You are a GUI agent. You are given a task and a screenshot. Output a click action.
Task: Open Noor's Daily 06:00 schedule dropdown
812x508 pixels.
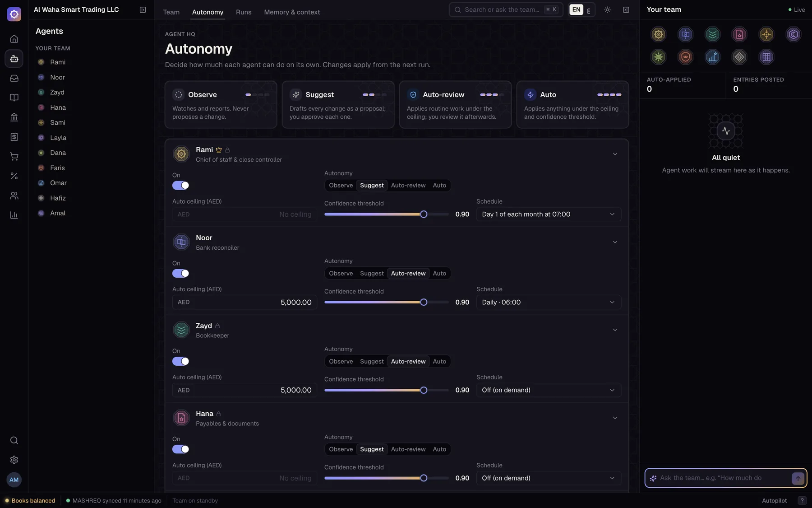pos(549,302)
